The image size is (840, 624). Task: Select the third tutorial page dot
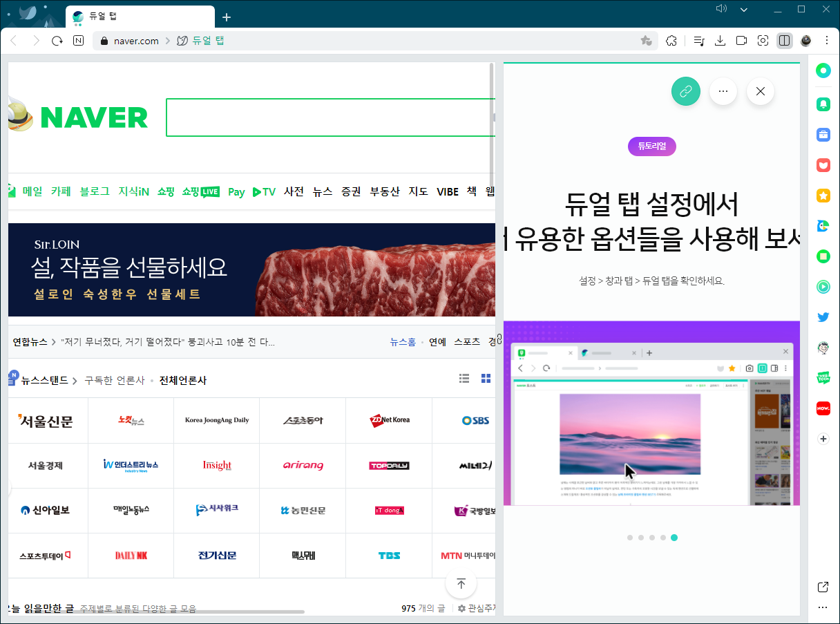click(652, 537)
